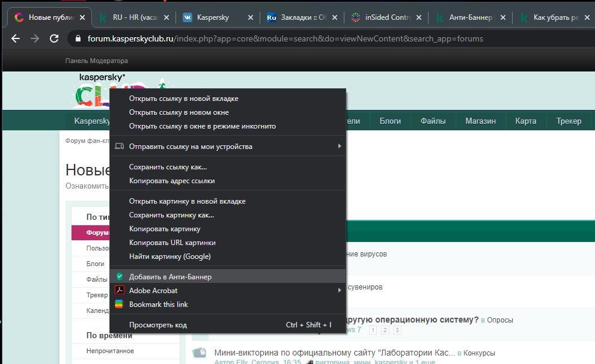Select Открыть картинку в новой вкладке
The width and height of the screenshot is (595, 364).
[228, 201]
